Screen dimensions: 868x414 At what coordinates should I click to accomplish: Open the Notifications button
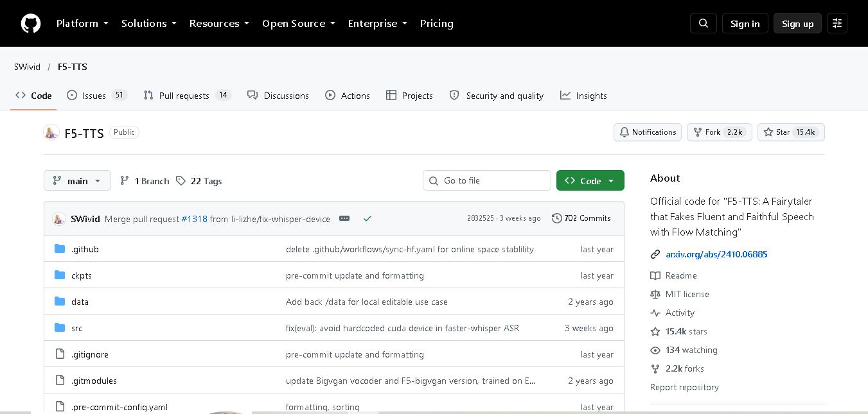[x=648, y=132]
